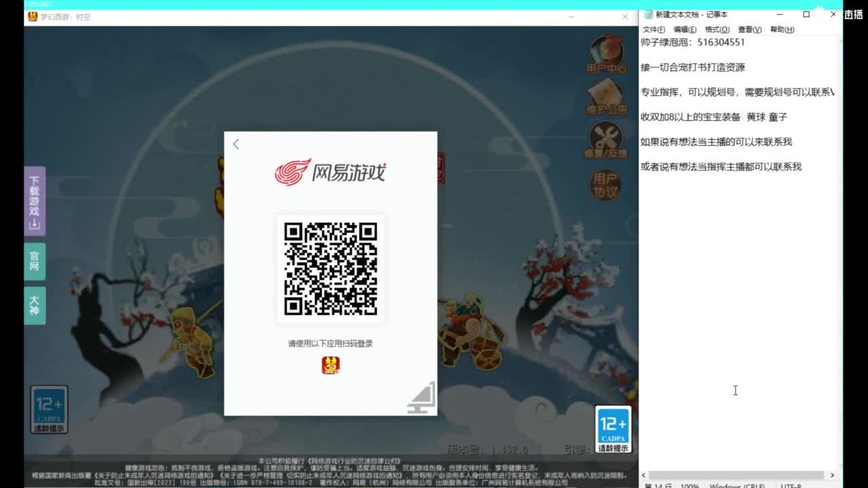868x488 pixels.
Task: Select the Fantasy Westward Journey scan-login app icon
Action: tap(330, 365)
